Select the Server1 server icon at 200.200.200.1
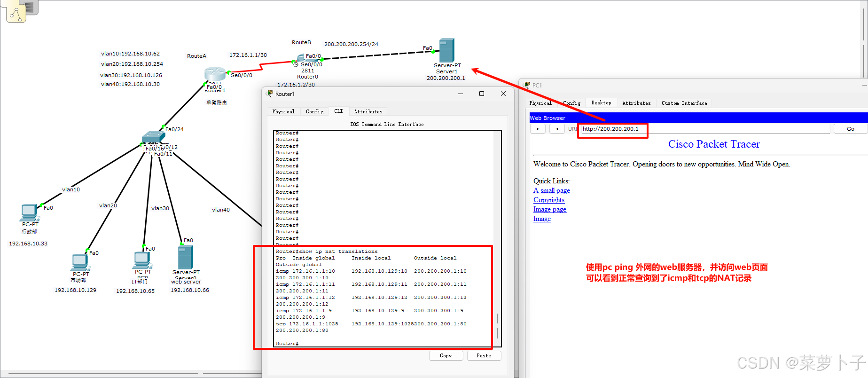This screenshot has width=868, height=378. click(x=446, y=50)
